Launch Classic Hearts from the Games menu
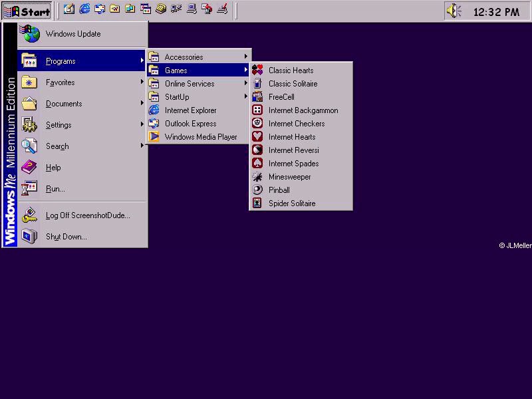Screen dimensions: 532x399 coord(301,70)
